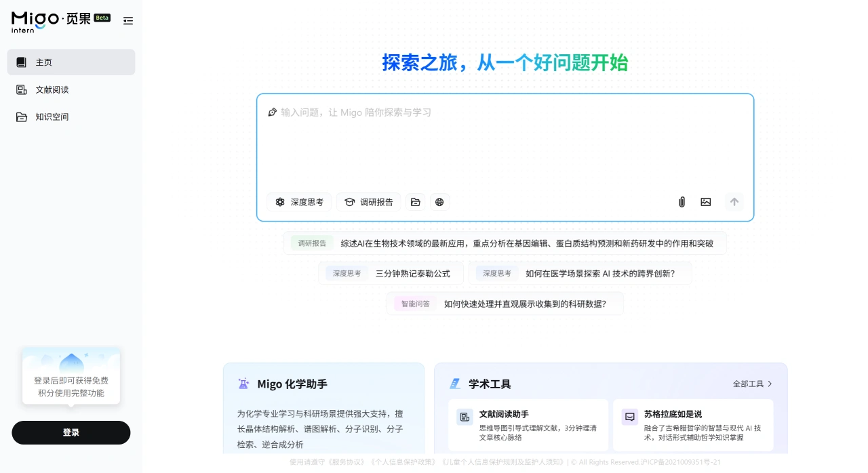Screen dimensions: 868x473
Task: Select the 如何在医学场景探索 AI 技术 suggestion
Action: click(x=580, y=273)
